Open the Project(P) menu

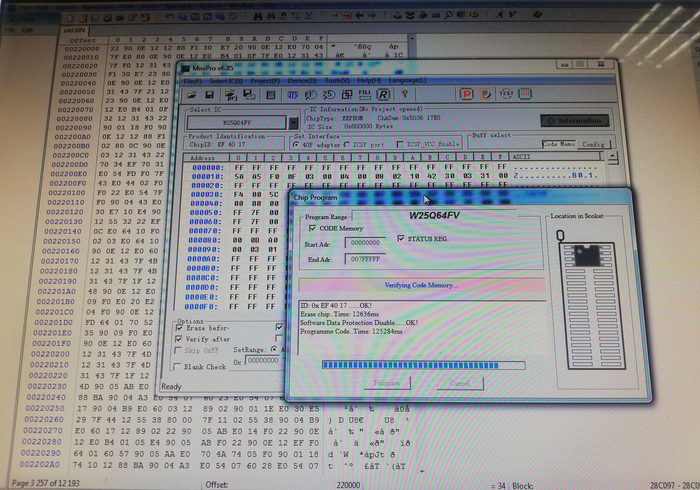[265, 81]
